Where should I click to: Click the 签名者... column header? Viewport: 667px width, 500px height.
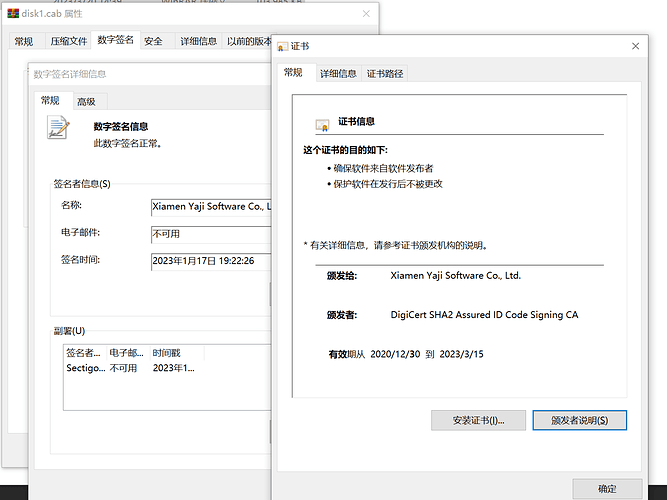click(85, 353)
